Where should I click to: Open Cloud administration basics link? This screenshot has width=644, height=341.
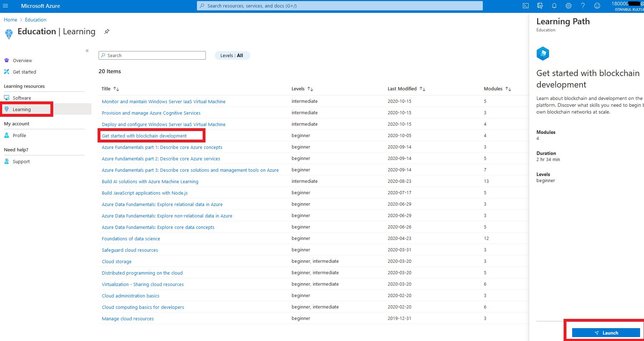[130, 296]
